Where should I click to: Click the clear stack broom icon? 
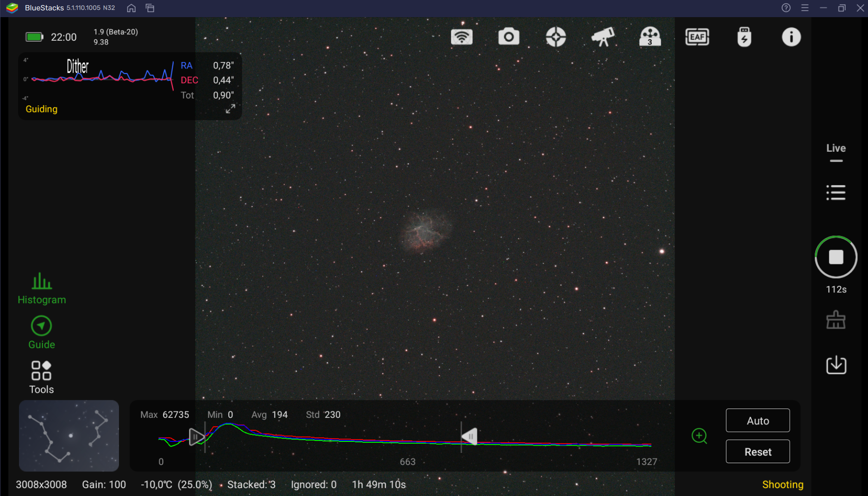836,320
